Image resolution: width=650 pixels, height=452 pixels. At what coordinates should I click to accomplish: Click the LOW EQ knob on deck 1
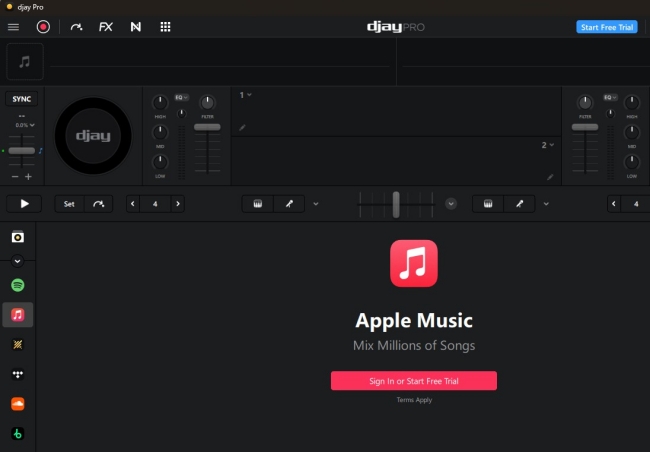coord(160,162)
